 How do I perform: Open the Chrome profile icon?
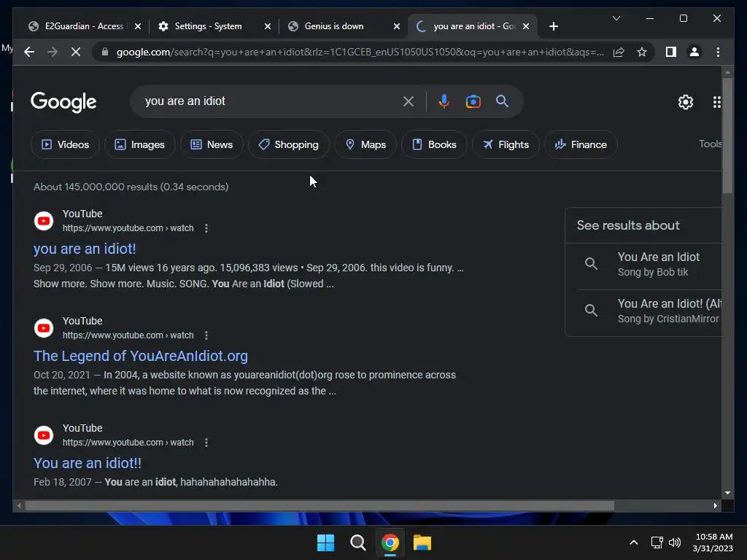point(694,52)
